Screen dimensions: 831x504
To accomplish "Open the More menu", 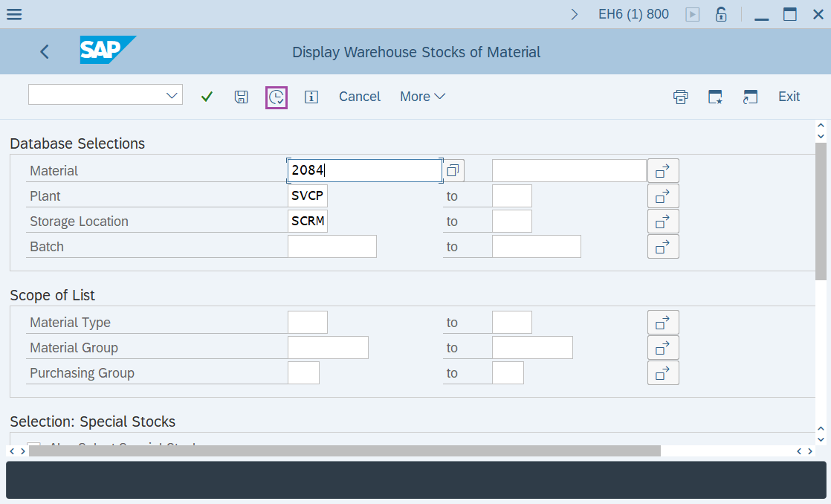I will click(421, 97).
